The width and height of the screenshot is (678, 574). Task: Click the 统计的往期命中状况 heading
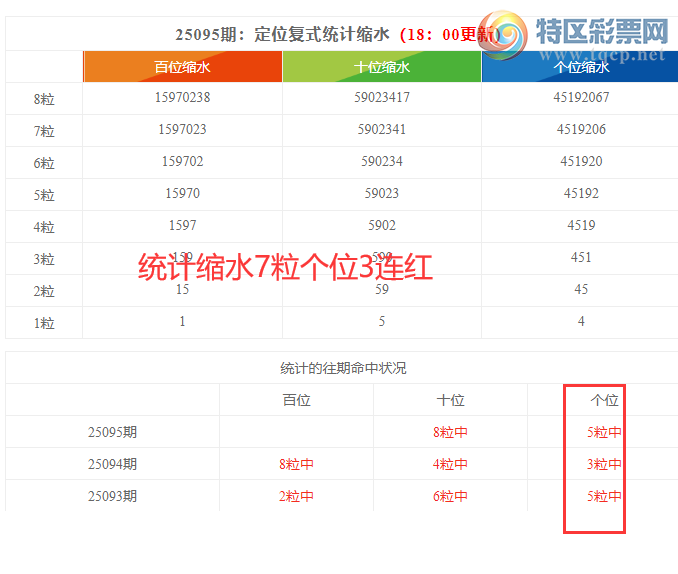point(343,368)
